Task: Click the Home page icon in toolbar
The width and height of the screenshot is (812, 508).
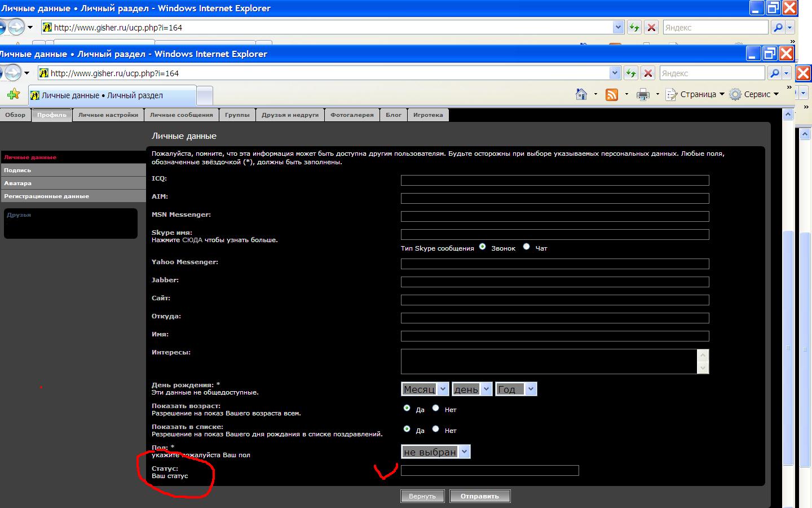Action: (581, 95)
